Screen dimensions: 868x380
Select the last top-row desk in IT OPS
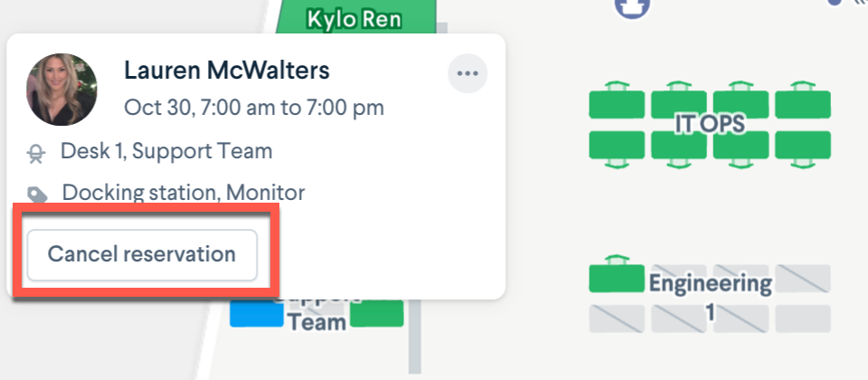click(803, 100)
